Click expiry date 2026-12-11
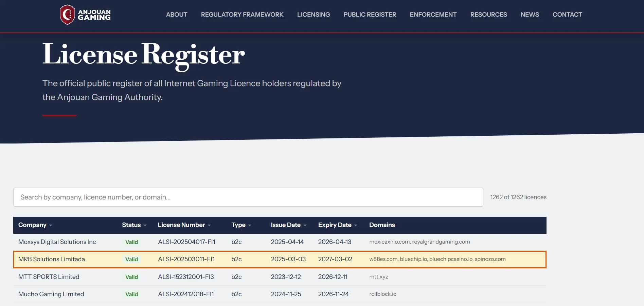Viewport: 644px width, 306px height. [x=333, y=277]
